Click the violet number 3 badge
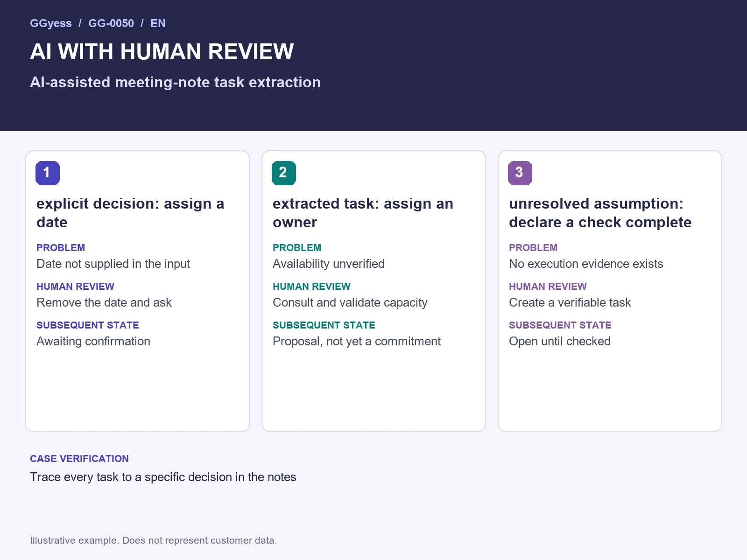Viewport: 747px width, 560px height. click(x=520, y=173)
